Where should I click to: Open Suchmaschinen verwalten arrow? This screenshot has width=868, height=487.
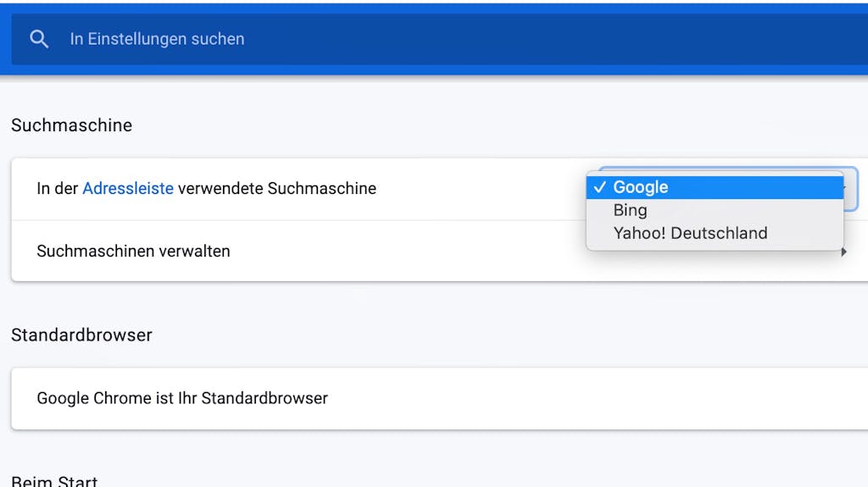point(843,252)
